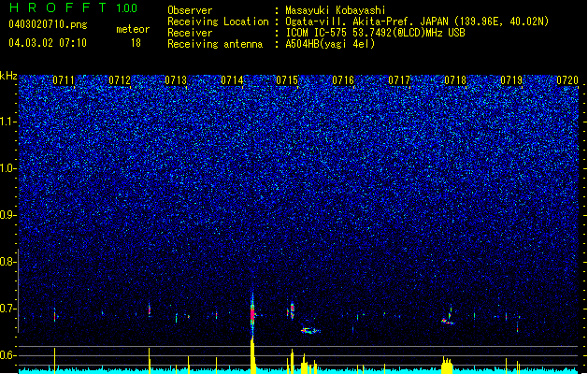Click the observer name Masayuki Kobayashi
Image resolution: width=588 pixels, height=374 pixels.
click(336, 10)
